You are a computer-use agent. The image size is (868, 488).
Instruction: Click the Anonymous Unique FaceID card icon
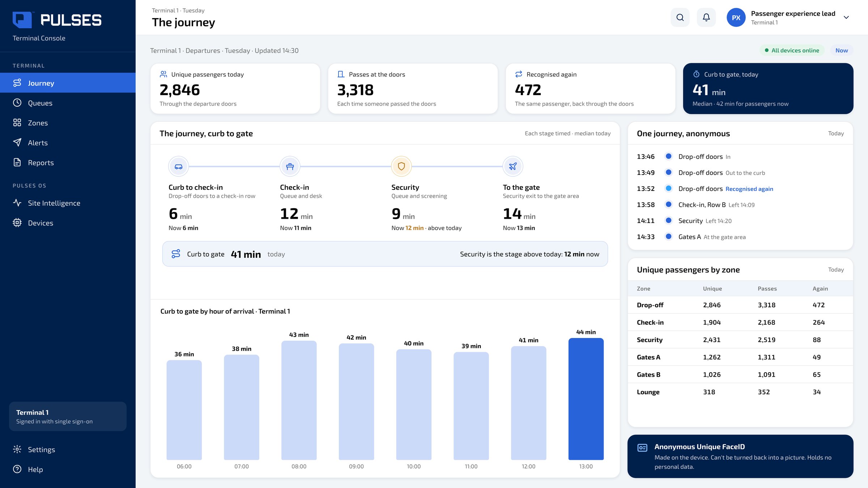[642, 448]
